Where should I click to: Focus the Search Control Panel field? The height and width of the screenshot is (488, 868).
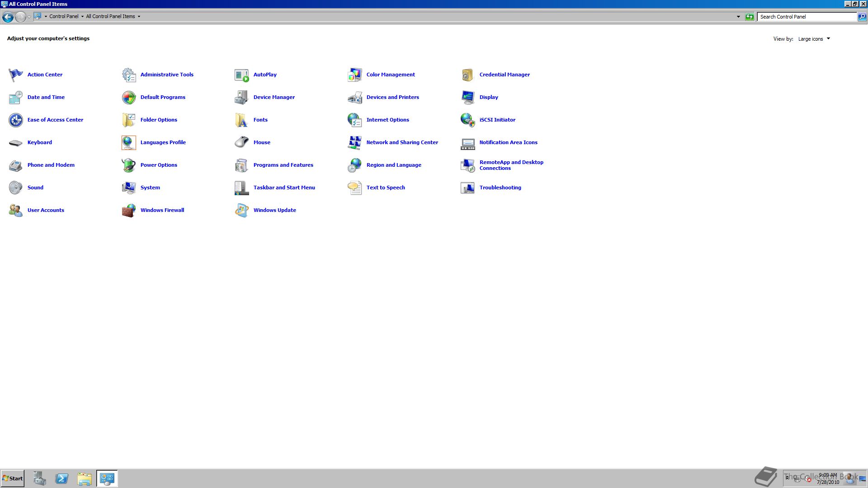[x=807, y=17]
